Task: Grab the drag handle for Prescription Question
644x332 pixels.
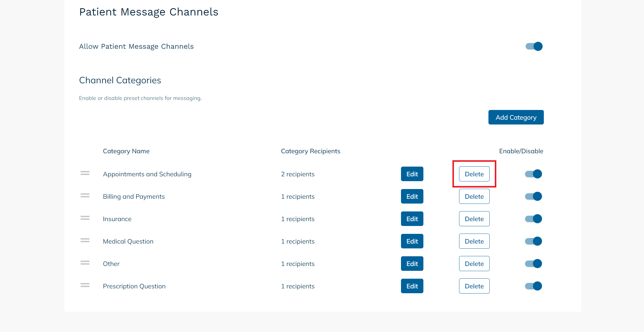Action: [85, 285]
